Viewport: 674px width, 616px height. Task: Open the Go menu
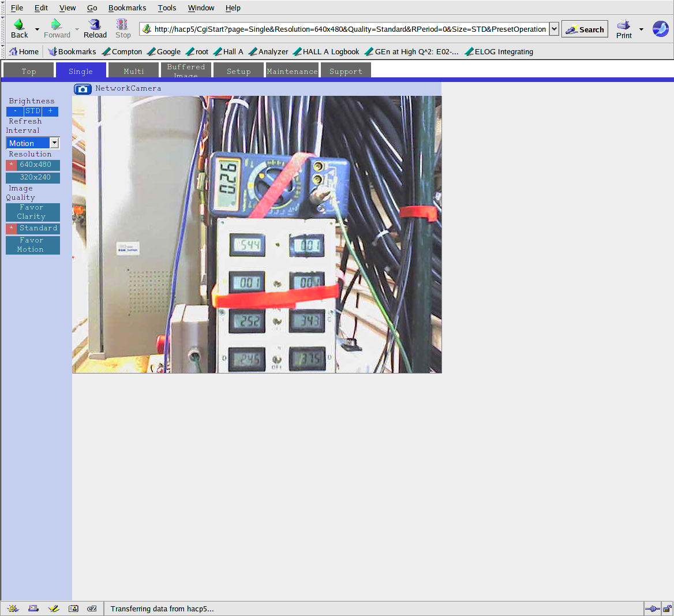click(92, 8)
